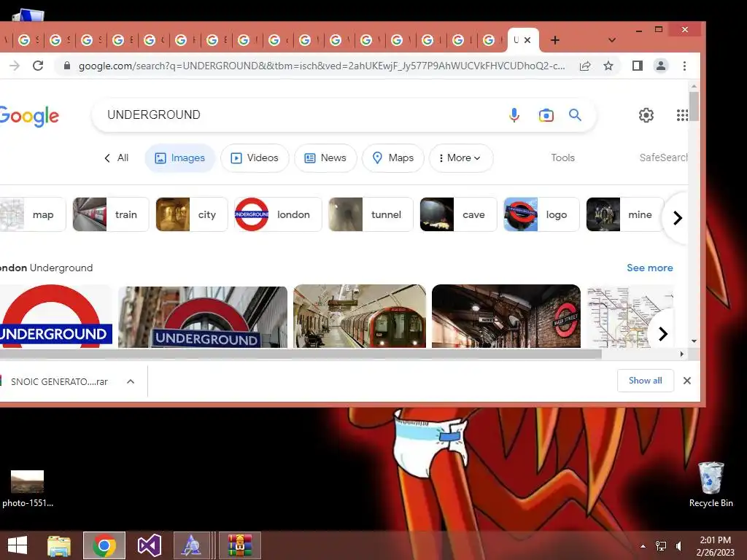The image size is (747, 560).
Task: Advance the suggestion chips to the right
Action: click(678, 217)
